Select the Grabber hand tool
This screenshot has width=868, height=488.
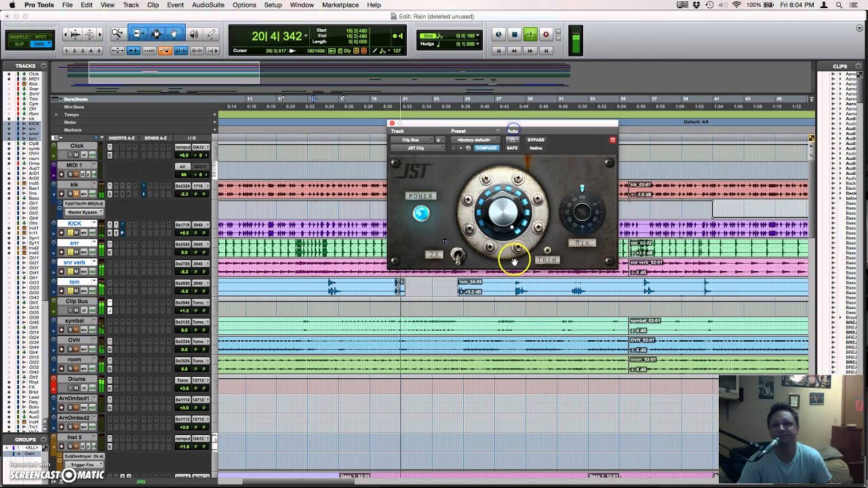point(174,34)
